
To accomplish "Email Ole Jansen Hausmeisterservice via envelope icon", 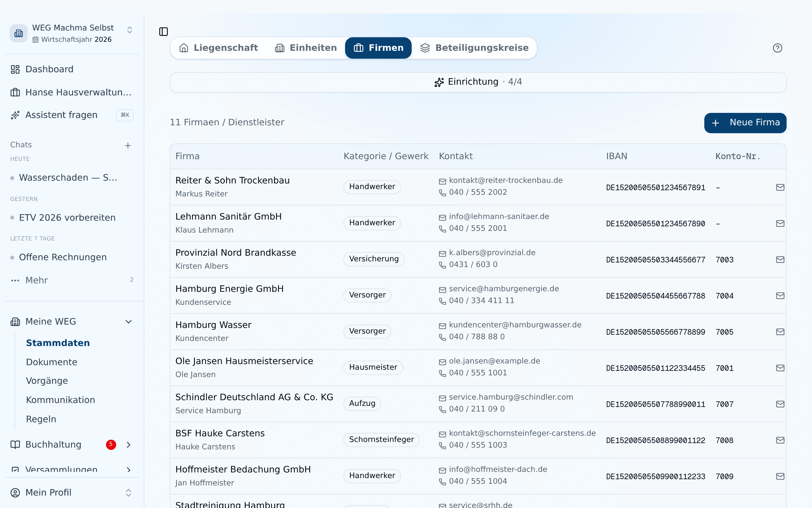I will (780, 368).
